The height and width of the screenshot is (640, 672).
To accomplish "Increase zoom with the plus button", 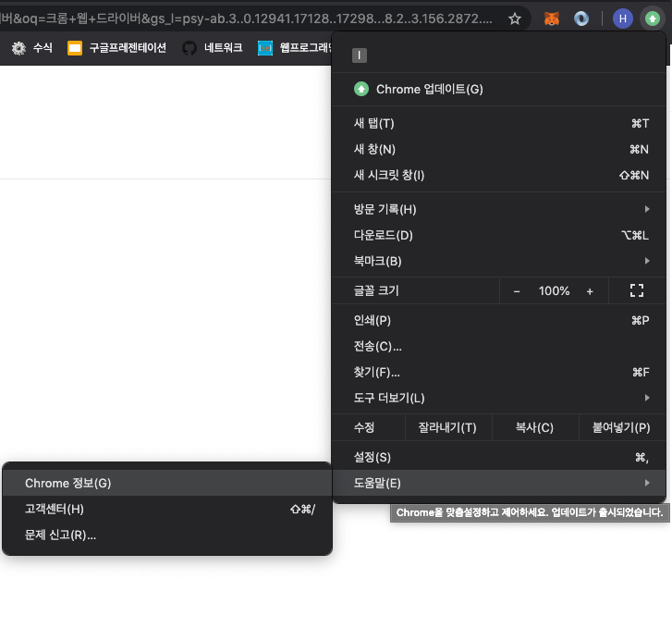I will pyautogui.click(x=590, y=291).
